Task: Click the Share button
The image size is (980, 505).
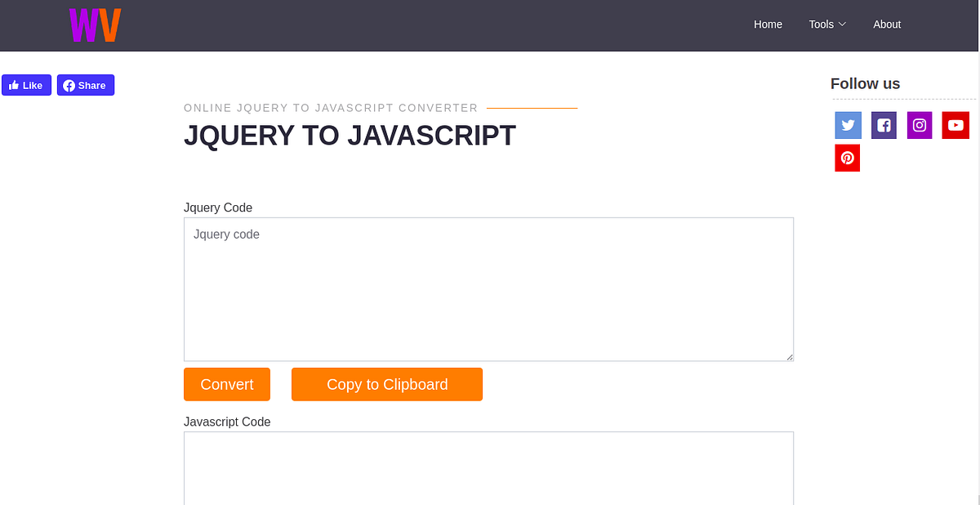Action: pyautogui.click(x=85, y=85)
